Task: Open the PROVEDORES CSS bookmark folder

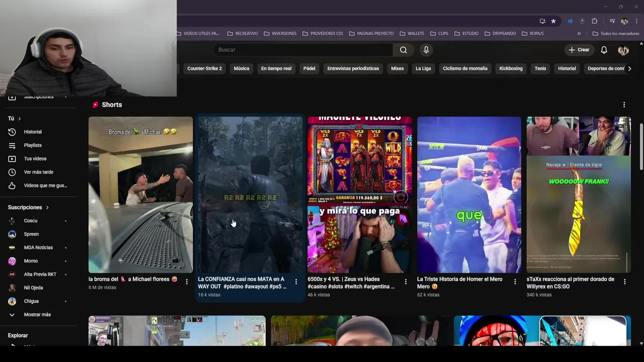Action: (x=323, y=34)
